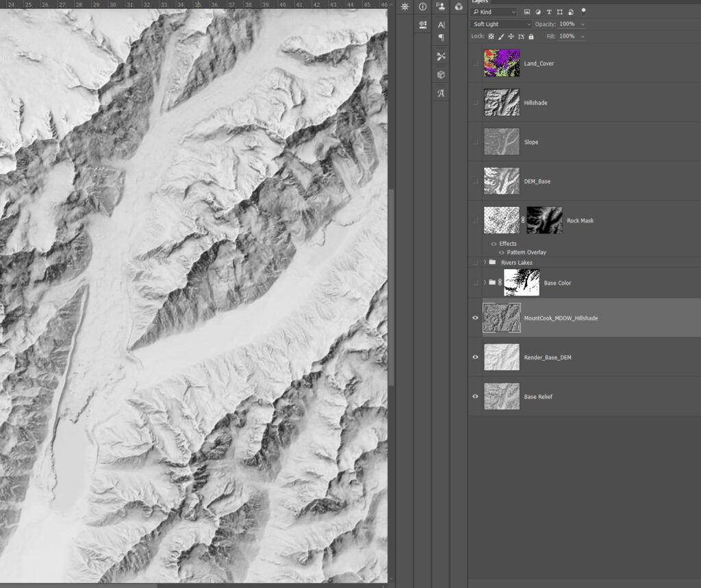Expand the Rivers Lakes group

[x=485, y=262]
